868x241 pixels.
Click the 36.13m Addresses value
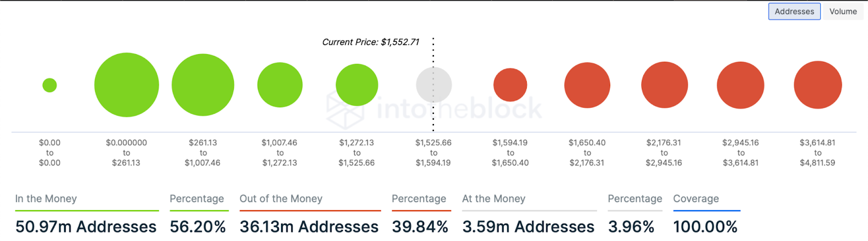point(309,226)
